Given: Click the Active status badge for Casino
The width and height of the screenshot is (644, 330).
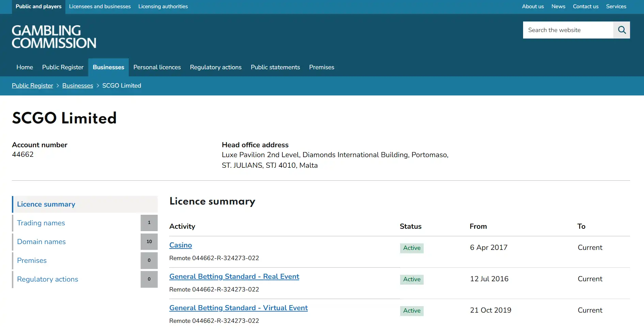Looking at the screenshot, I should pos(412,248).
